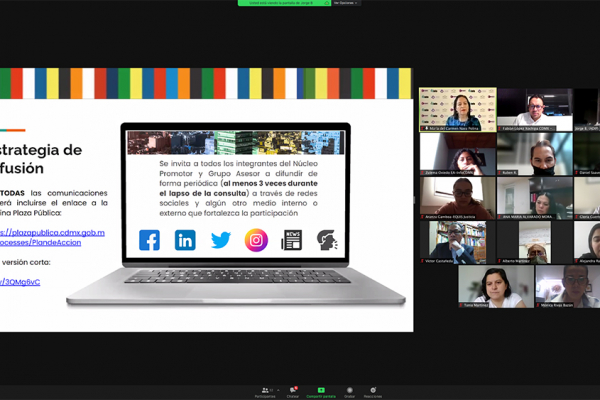Select Zulema Oviedo's video tile
The image size is (600, 400).
(x=458, y=154)
